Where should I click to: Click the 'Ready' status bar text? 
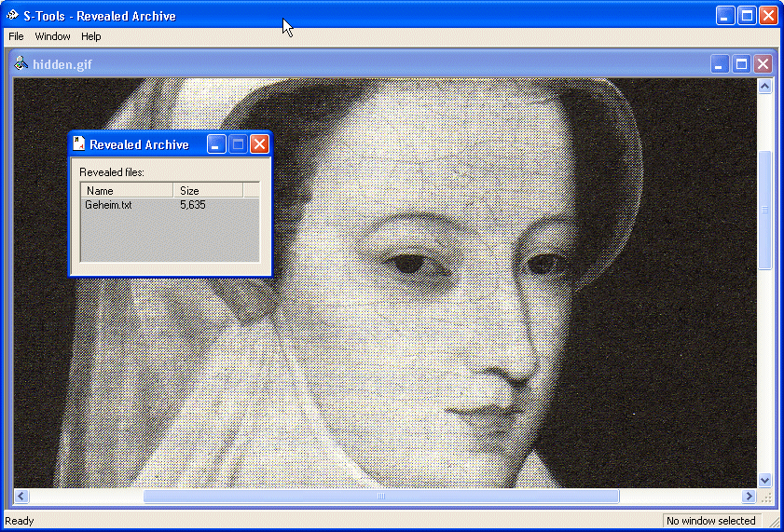(x=19, y=521)
